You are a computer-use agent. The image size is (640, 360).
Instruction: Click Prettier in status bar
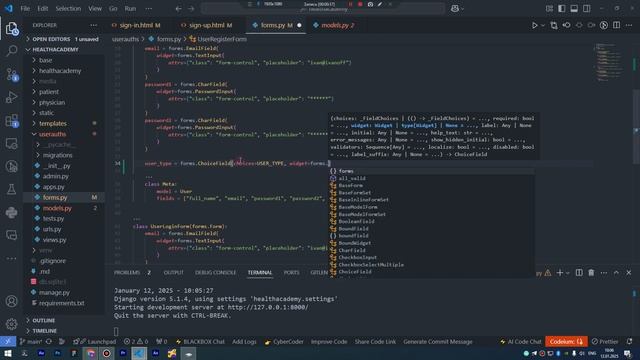(x=605, y=342)
